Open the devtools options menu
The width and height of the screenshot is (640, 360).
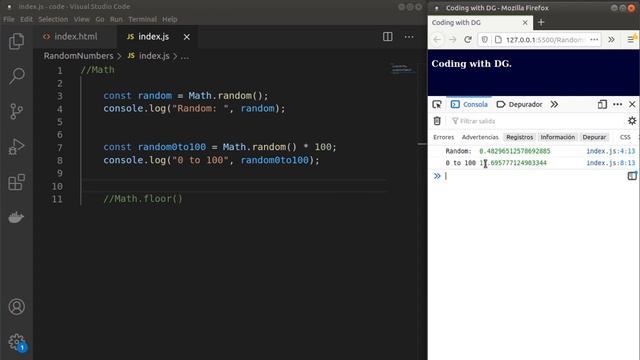click(618, 104)
